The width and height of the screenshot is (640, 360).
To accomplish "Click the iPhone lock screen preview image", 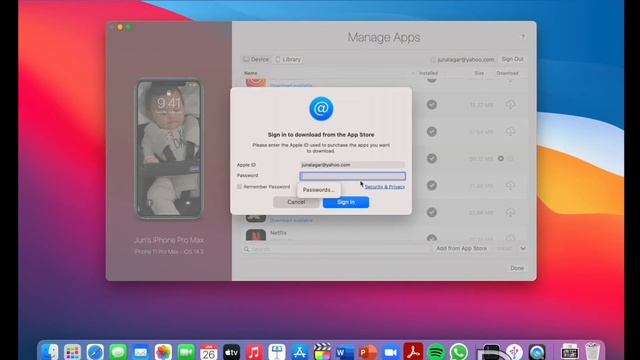I will click(169, 149).
